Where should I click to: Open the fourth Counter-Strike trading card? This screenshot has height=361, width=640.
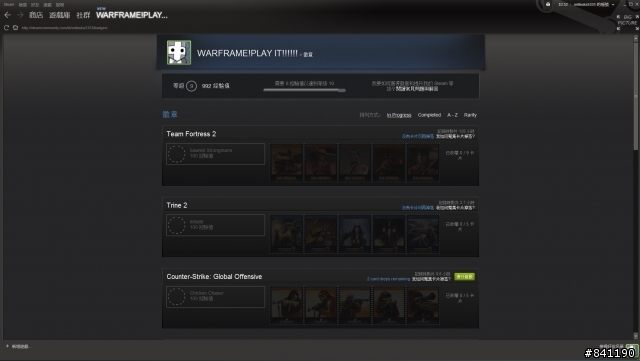389,305
